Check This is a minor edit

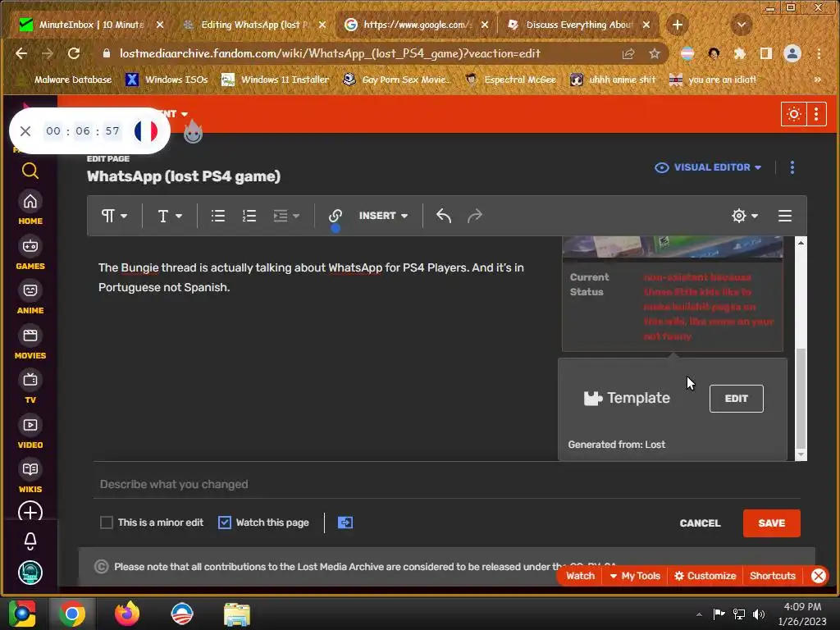click(107, 523)
